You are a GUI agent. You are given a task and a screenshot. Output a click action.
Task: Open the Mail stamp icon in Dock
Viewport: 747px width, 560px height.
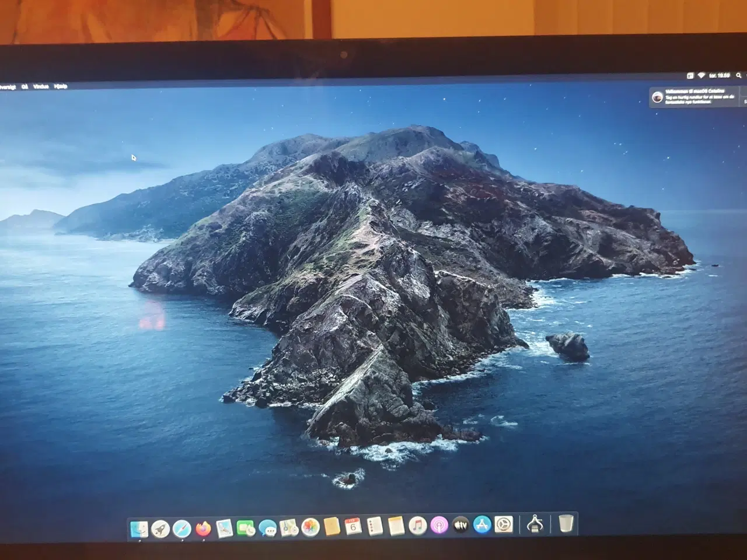point(225,528)
